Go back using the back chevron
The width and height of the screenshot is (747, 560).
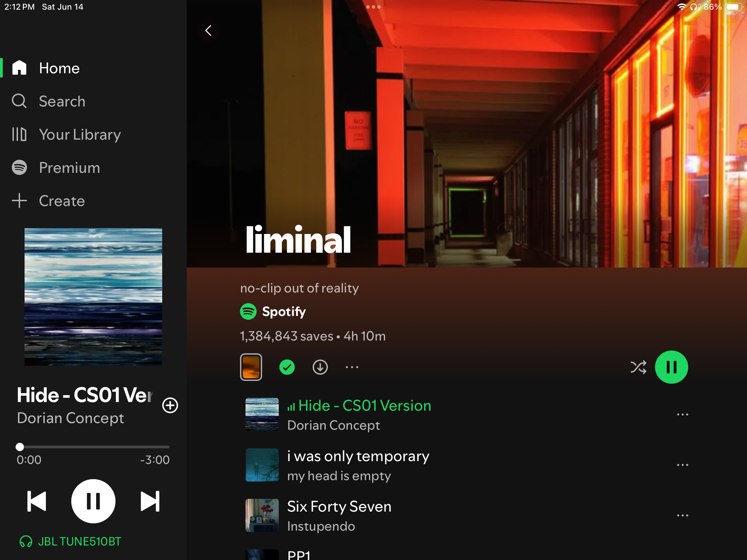tap(208, 30)
